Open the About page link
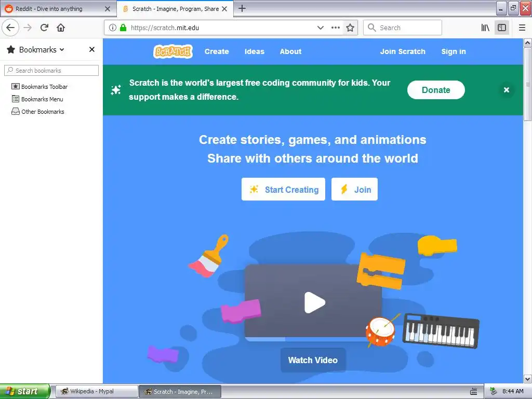The height and width of the screenshot is (399, 532). [290, 51]
